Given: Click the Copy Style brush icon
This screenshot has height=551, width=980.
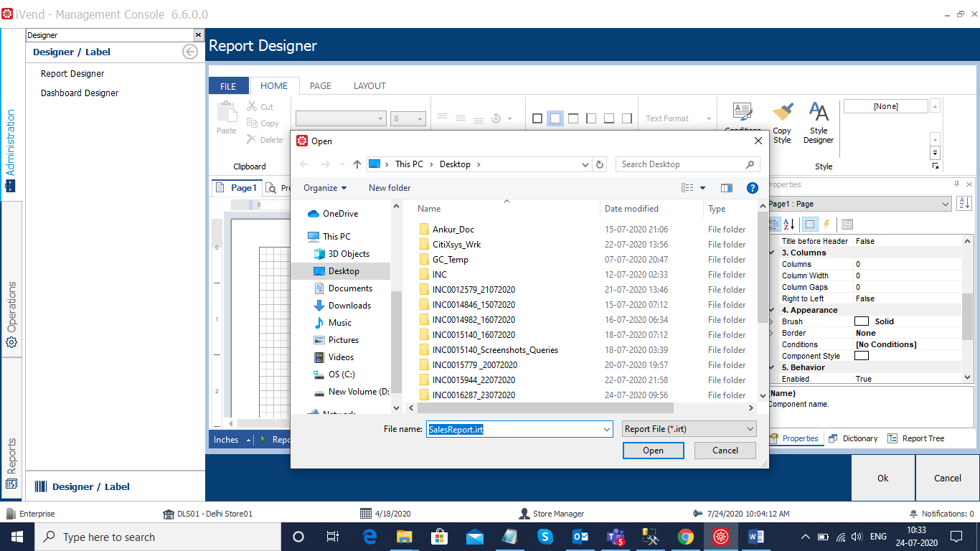Looking at the screenshot, I should tap(782, 113).
